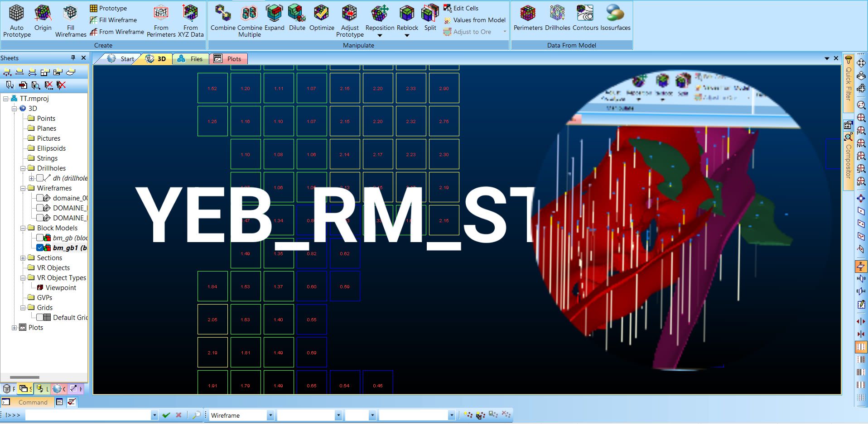The width and height of the screenshot is (868, 424).
Task: Switch to the 3D tab
Action: click(x=156, y=59)
